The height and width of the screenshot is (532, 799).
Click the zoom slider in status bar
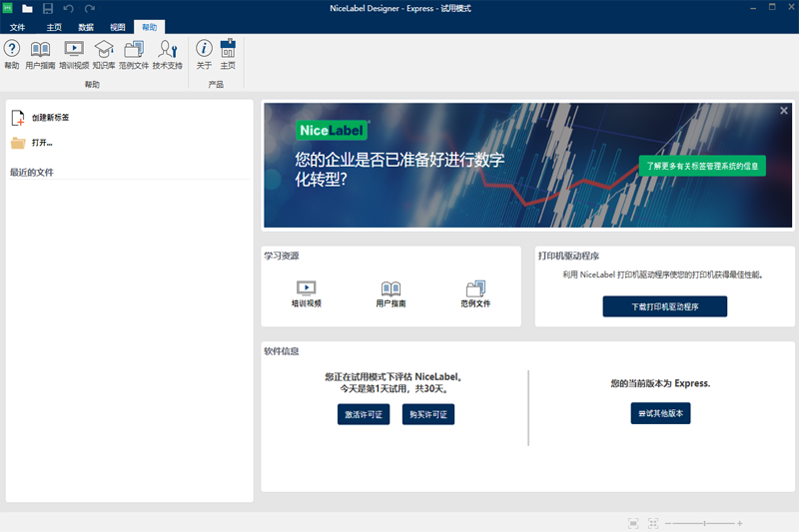(x=705, y=523)
